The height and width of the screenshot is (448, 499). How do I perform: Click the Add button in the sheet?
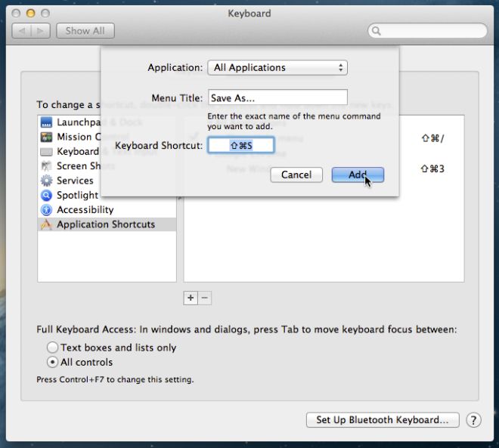pyautogui.click(x=358, y=175)
